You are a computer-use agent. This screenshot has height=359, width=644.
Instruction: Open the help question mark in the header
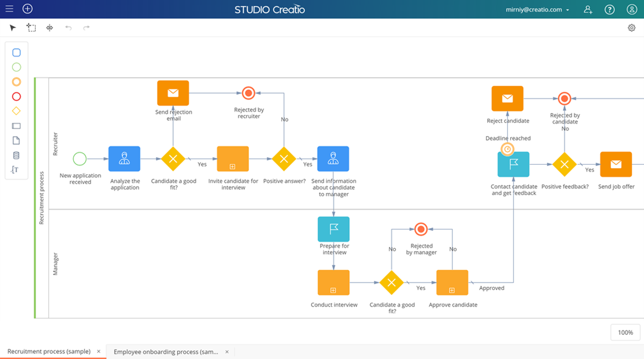point(609,9)
